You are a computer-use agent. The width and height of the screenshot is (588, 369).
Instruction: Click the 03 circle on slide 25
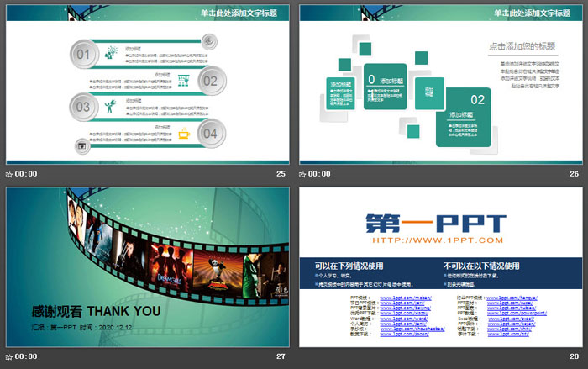pyautogui.click(x=84, y=107)
